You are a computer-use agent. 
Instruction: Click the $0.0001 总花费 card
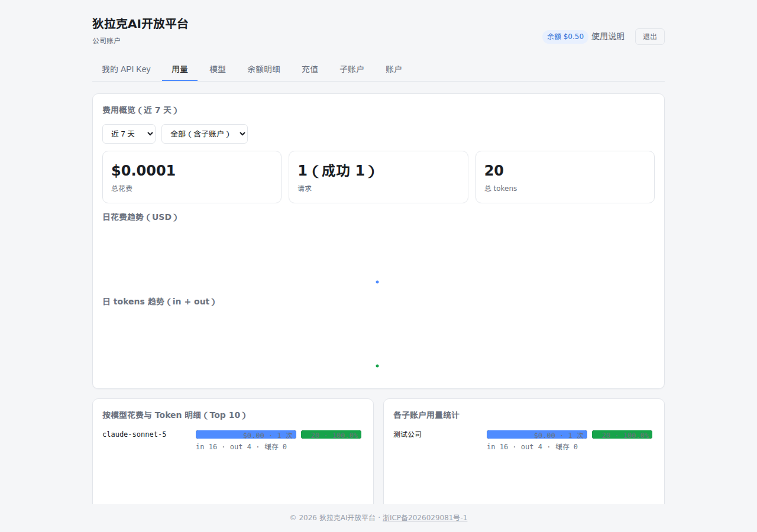[192, 177]
